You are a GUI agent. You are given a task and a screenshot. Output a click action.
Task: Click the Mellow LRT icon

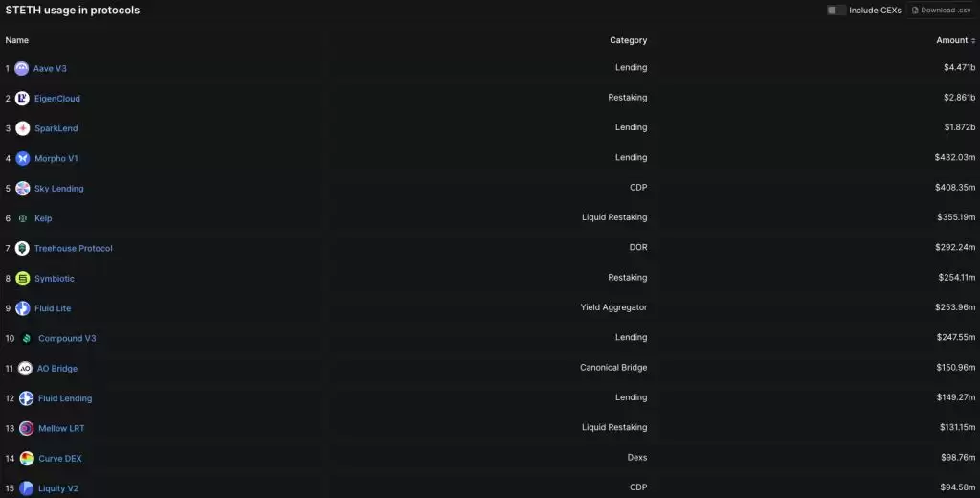point(26,428)
